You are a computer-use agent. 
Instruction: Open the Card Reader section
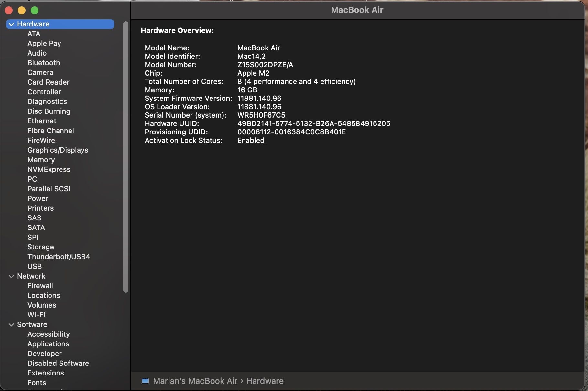click(48, 82)
